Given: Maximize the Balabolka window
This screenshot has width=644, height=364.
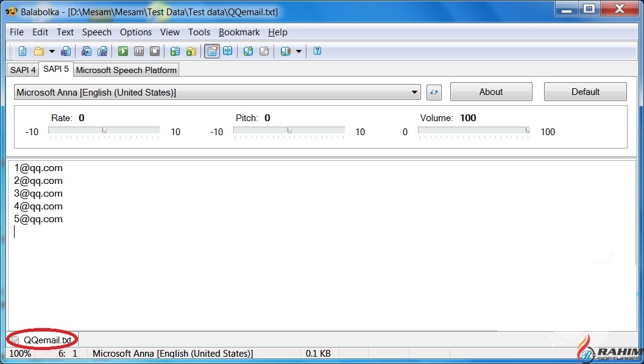Looking at the screenshot, I should pos(589,8).
